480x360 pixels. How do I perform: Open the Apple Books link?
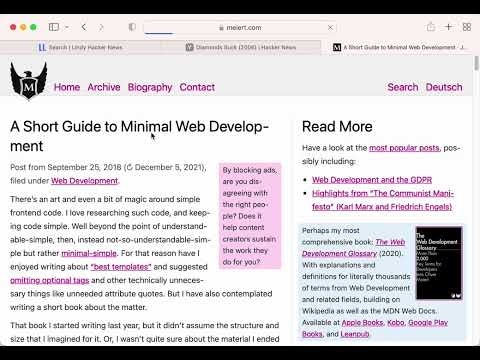[363, 323]
